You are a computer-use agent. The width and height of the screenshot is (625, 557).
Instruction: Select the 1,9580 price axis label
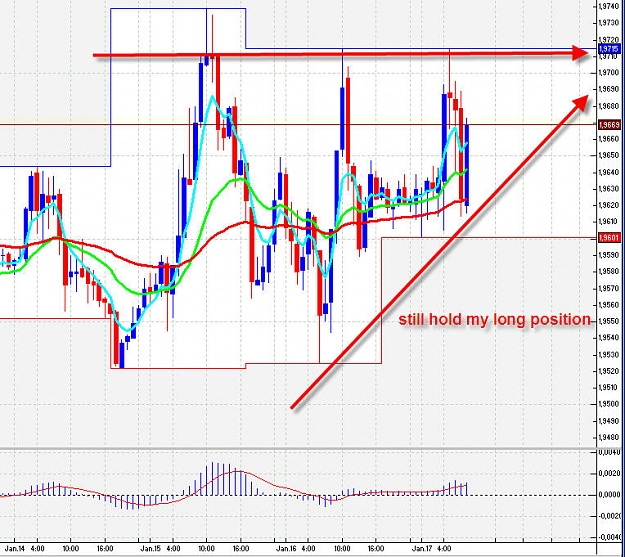pos(610,271)
